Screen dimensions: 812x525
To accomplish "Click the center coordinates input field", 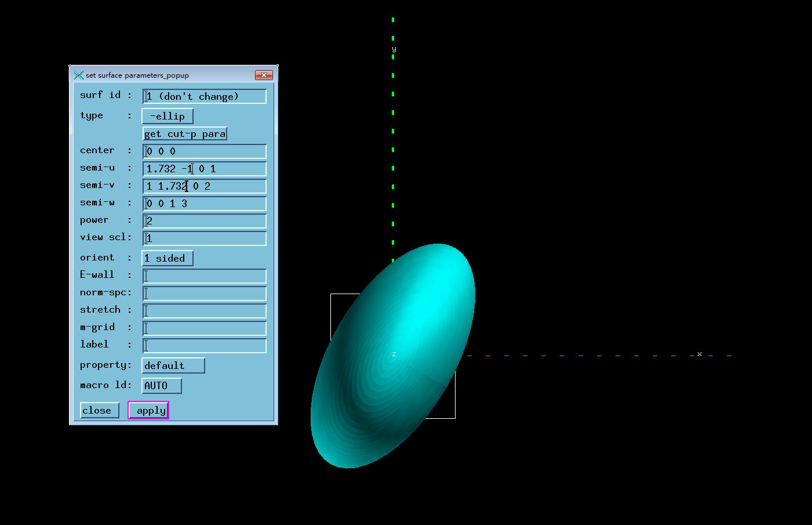I will pyautogui.click(x=205, y=151).
